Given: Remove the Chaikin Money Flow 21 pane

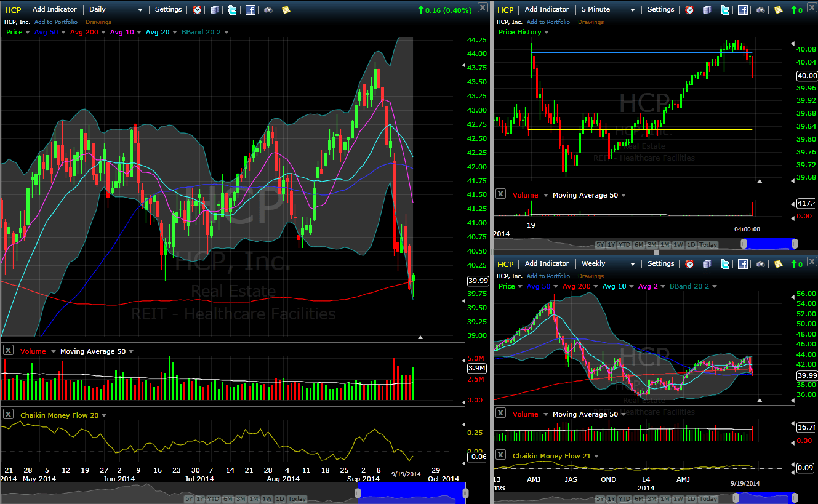Looking at the screenshot, I should coord(500,455).
